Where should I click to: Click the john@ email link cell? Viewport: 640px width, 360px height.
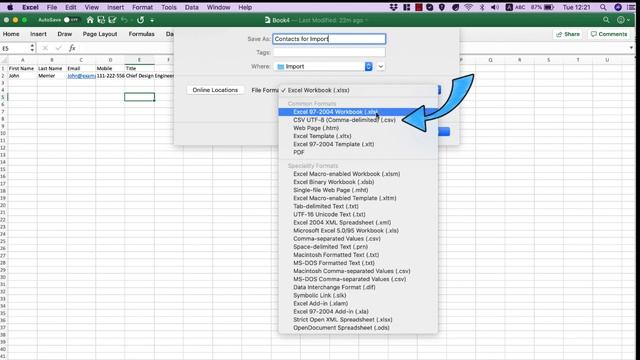(x=81, y=76)
